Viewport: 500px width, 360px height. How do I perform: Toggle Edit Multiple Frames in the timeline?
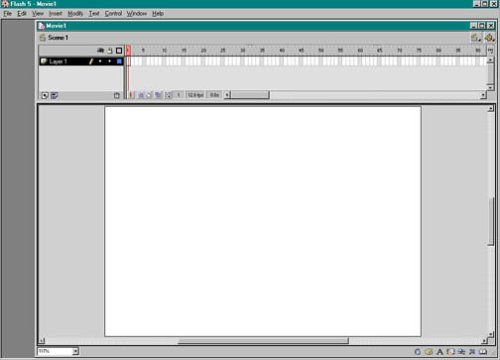pos(158,95)
